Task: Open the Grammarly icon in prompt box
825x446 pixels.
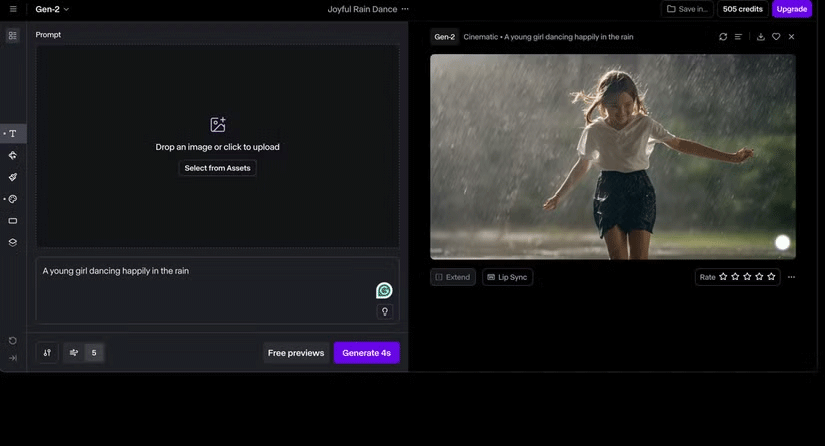Action: pos(384,291)
